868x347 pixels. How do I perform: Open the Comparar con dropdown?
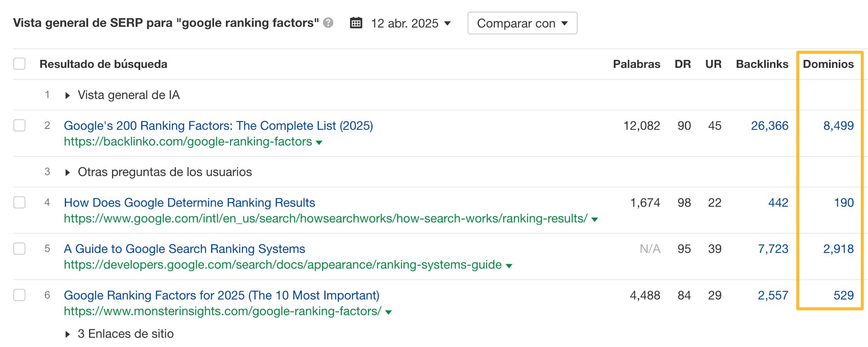pos(522,23)
